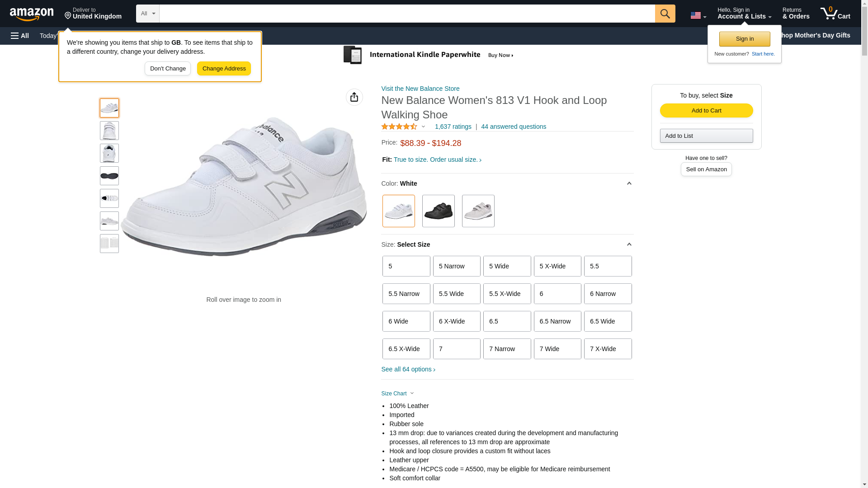
Task: Open Account & Lists menu
Action: click(x=744, y=14)
